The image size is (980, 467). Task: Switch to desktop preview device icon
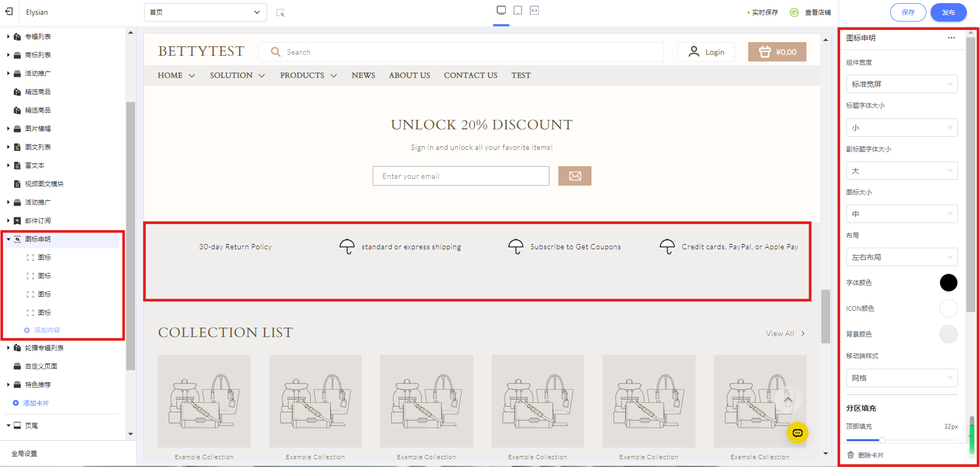click(x=501, y=11)
